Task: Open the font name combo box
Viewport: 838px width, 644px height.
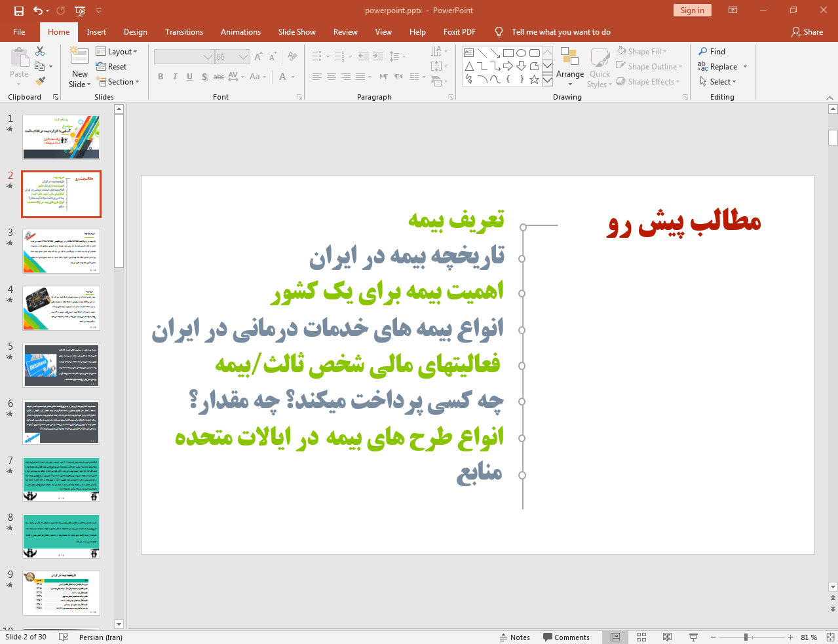Action: [184, 57]
